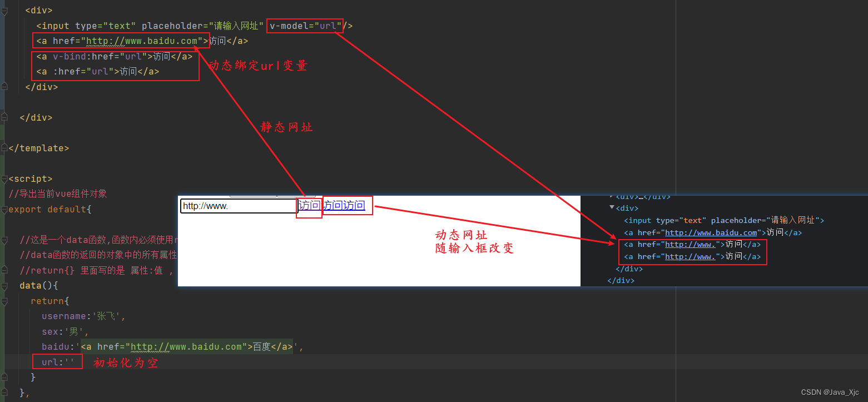Image resolution: width=868 pixels, height=402 pixels.
Task: Click the gutter arrow beside the closing }, line
Action: [x=4, y=392]
